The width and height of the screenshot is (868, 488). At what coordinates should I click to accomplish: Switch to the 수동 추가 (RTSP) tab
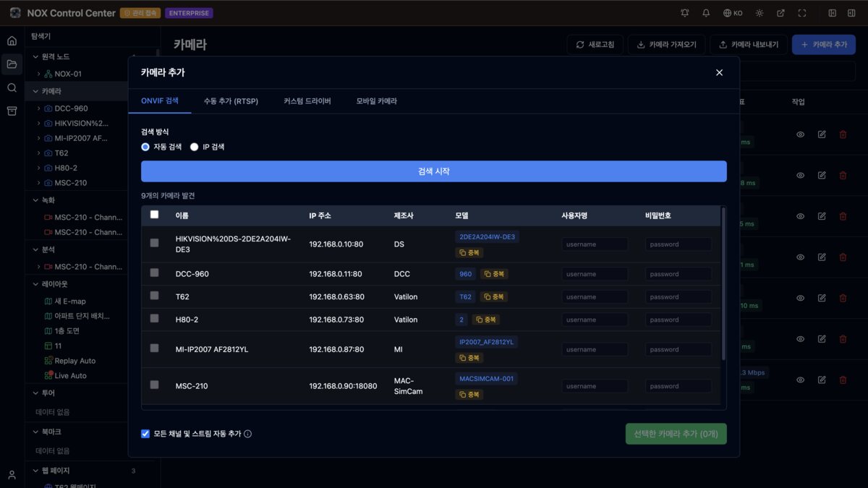231,101
